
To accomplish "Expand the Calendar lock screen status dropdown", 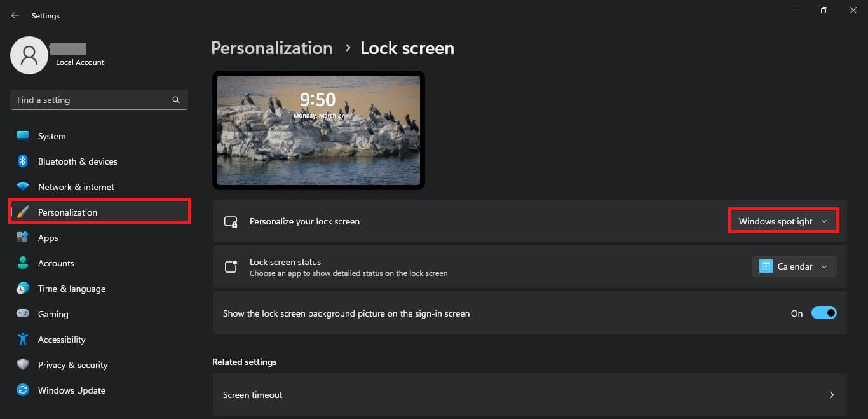I will pyautogui.click(x=794, y=266).
